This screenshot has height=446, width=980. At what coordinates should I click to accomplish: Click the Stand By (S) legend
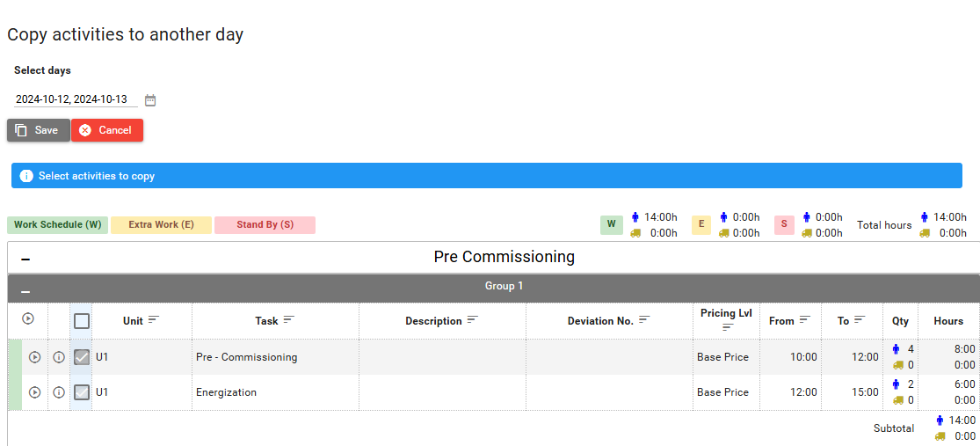click(x=265, y=224)
